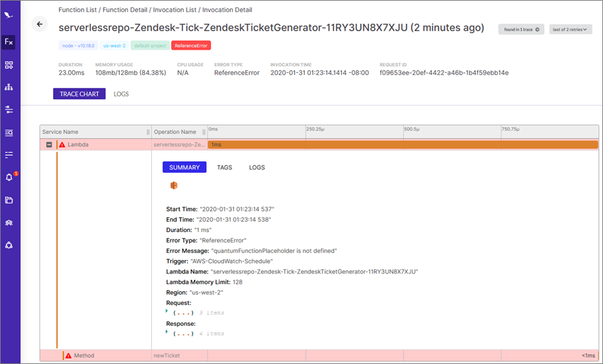Open Invocation List breadcrumb link

click(x=175, y=10)
